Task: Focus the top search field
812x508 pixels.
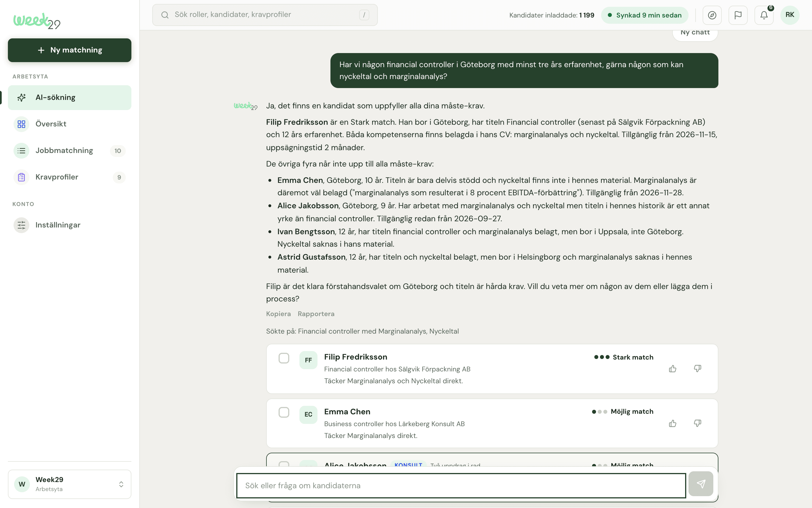Action: click(265, 15)
